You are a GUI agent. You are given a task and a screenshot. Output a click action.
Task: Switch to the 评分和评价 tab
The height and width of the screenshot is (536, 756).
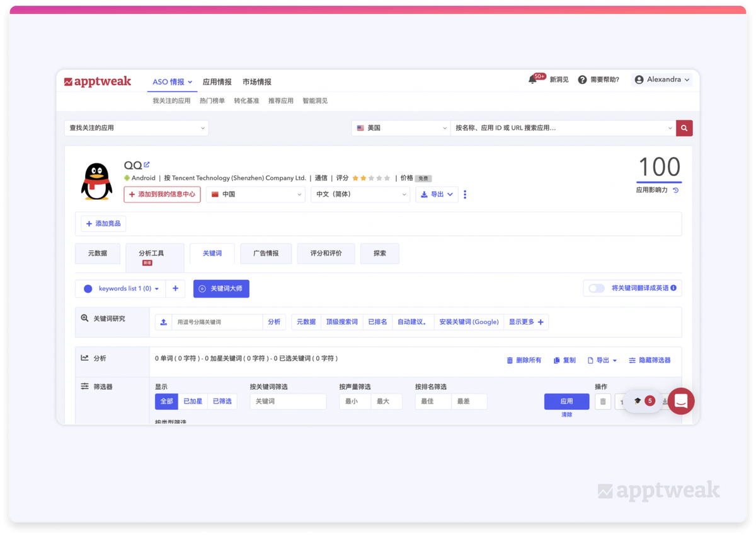(x=326, y=253)
